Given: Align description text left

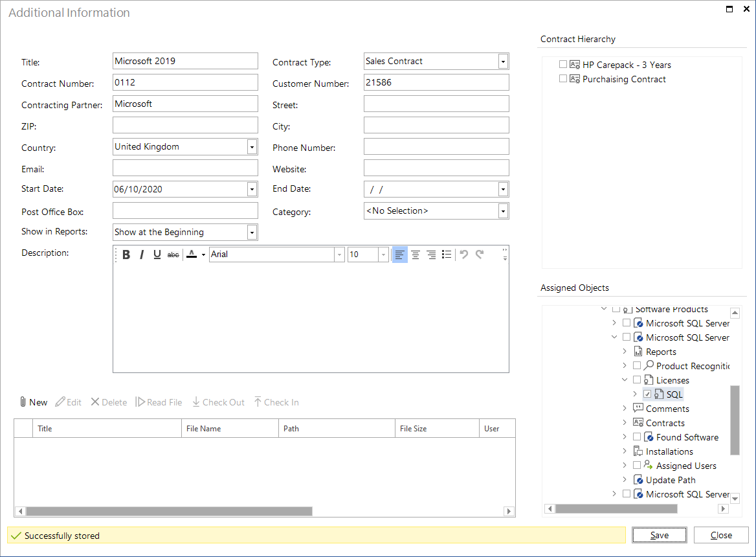Looking at the screenshot, I should point(400,255).
